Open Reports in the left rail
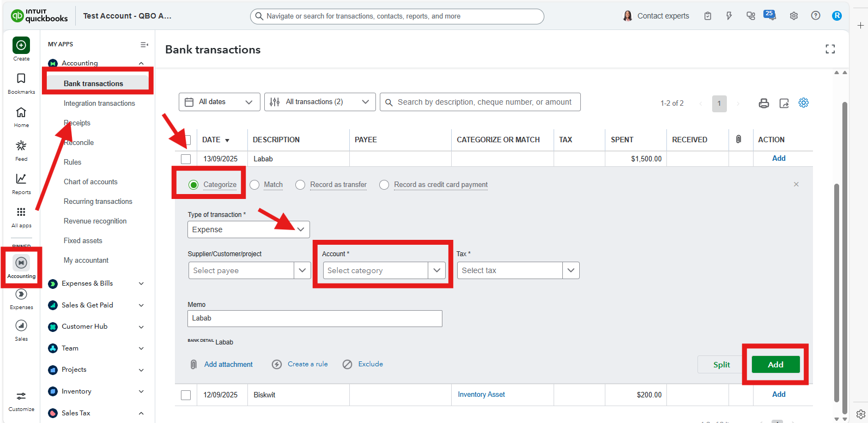The width and height of the screenshot is (868, 423). 21,179
